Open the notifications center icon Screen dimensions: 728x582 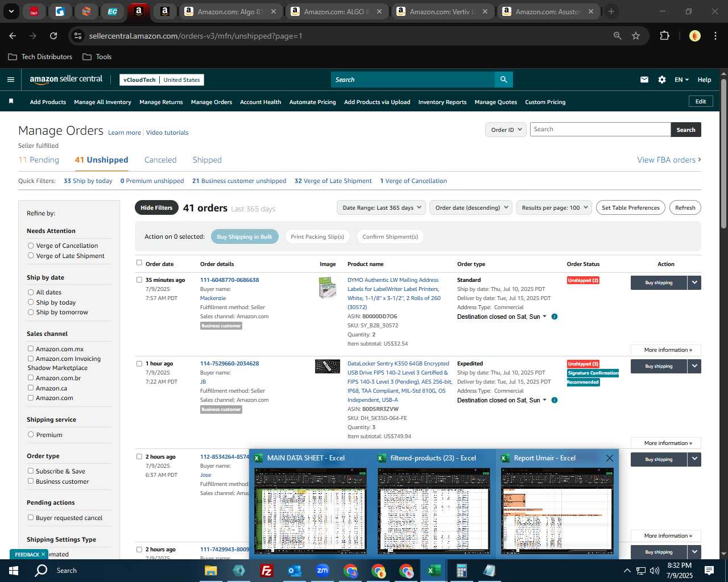point(709,571)
